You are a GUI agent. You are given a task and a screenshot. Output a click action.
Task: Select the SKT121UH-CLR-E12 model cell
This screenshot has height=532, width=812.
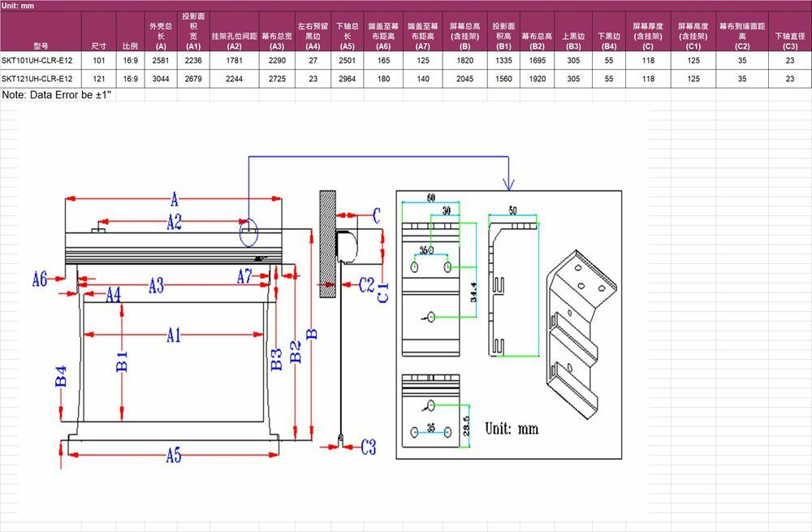coord(41,79)
